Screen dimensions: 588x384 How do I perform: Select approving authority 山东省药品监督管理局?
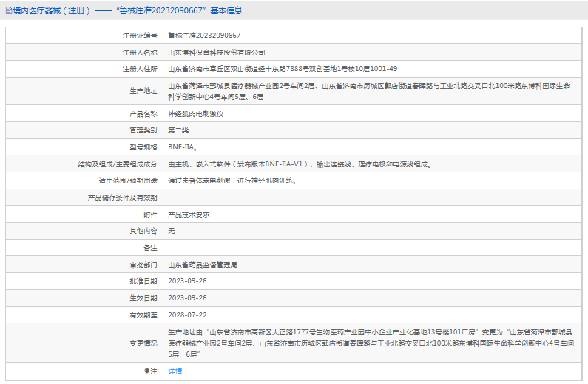click(203, 265)
